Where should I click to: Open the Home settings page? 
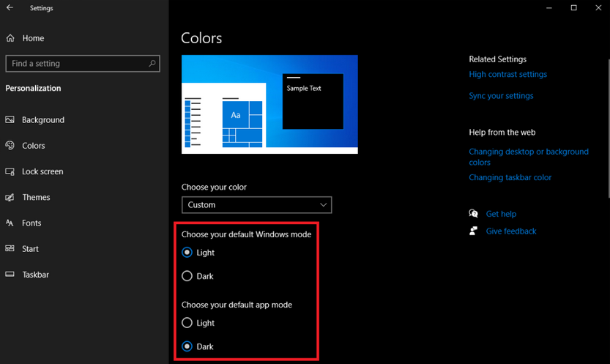click(x=33, y=38)
